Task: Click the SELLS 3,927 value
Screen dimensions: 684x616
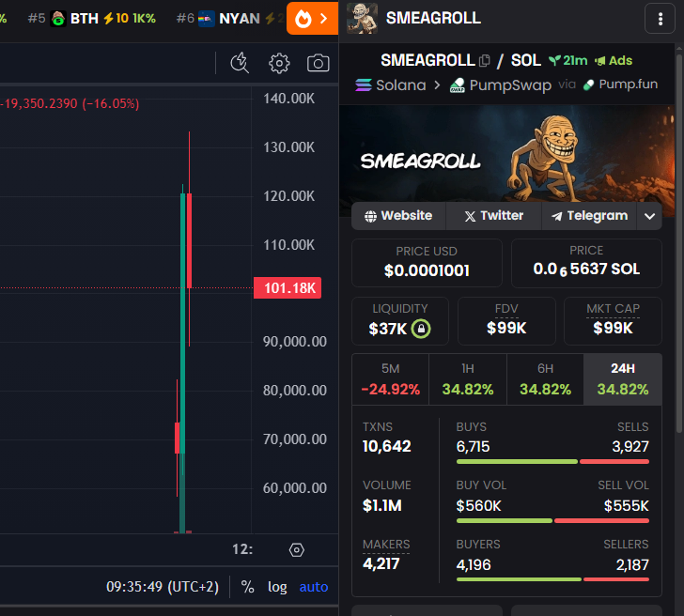Action: coord(630,446)
